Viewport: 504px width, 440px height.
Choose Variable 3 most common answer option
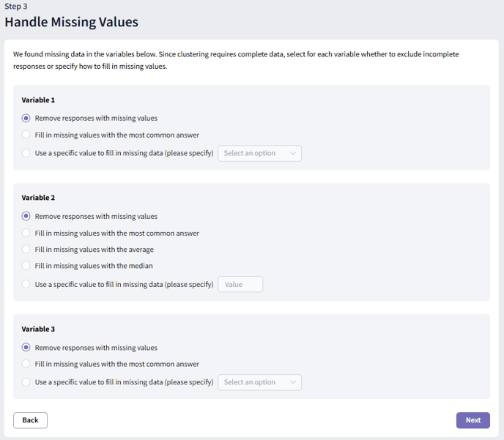[26, 364]
